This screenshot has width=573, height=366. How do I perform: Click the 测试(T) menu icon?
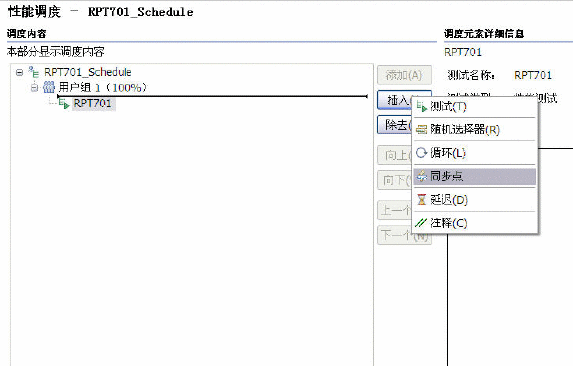422,107
